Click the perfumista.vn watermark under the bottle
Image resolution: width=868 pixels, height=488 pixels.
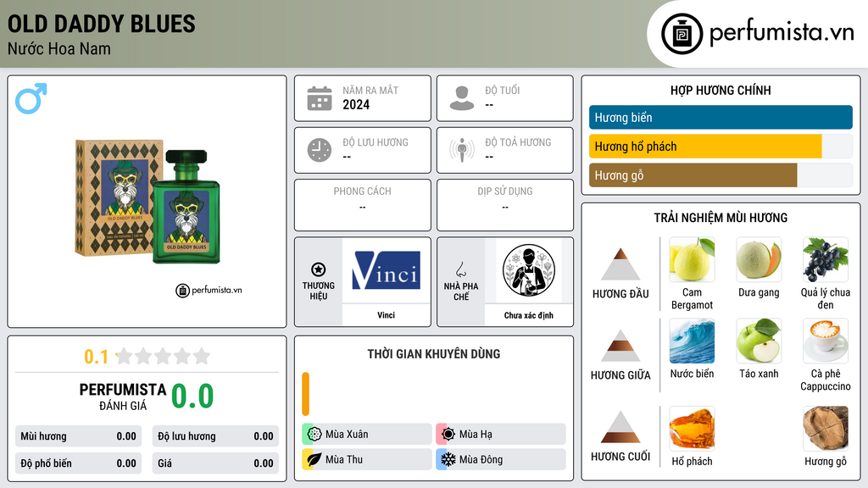pos(209,290)
